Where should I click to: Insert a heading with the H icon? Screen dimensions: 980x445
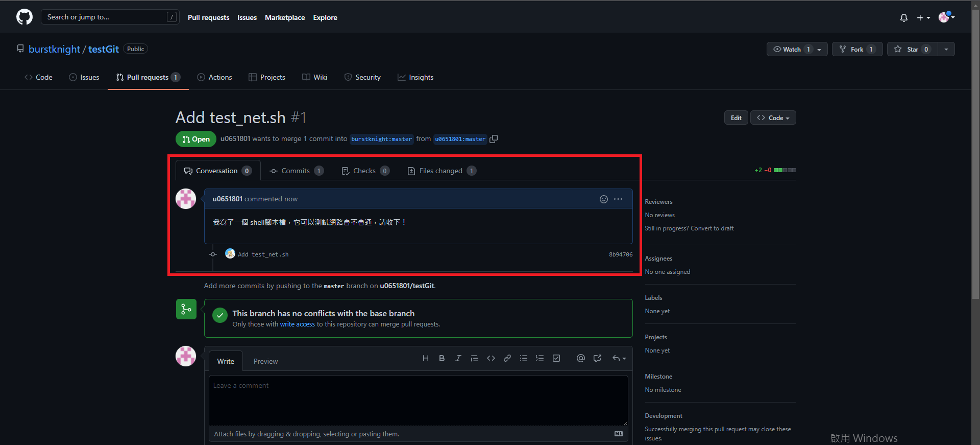click(x=426, y=358)
